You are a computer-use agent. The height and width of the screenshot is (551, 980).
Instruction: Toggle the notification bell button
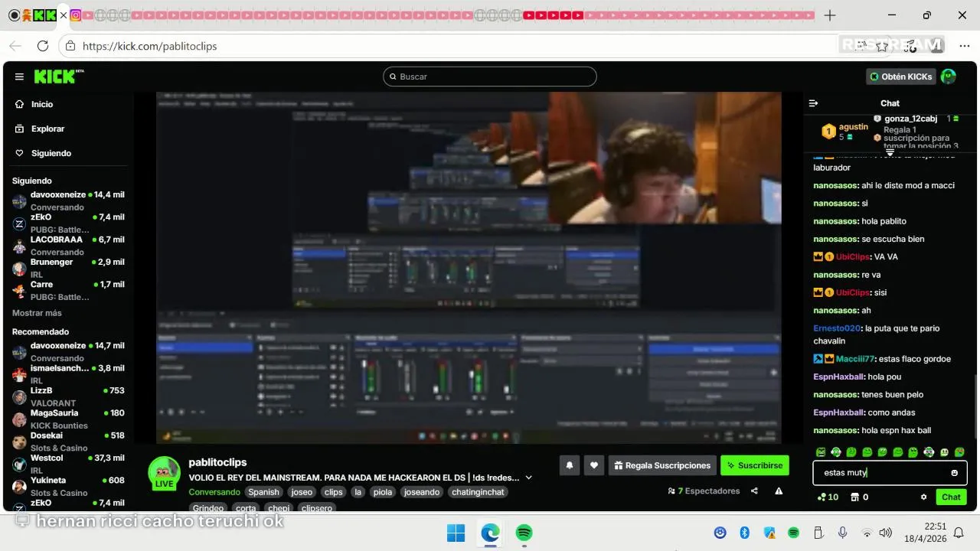pos(570,465)
